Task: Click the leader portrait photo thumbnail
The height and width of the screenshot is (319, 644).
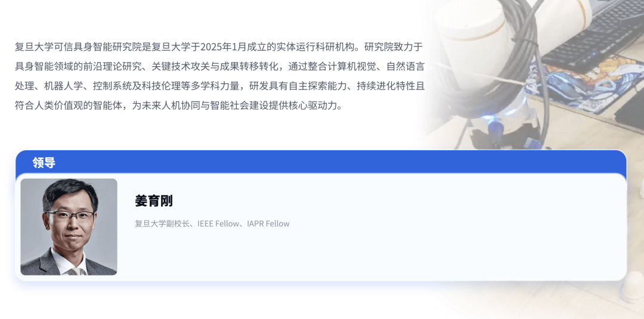Action: [x=69, y=227]
